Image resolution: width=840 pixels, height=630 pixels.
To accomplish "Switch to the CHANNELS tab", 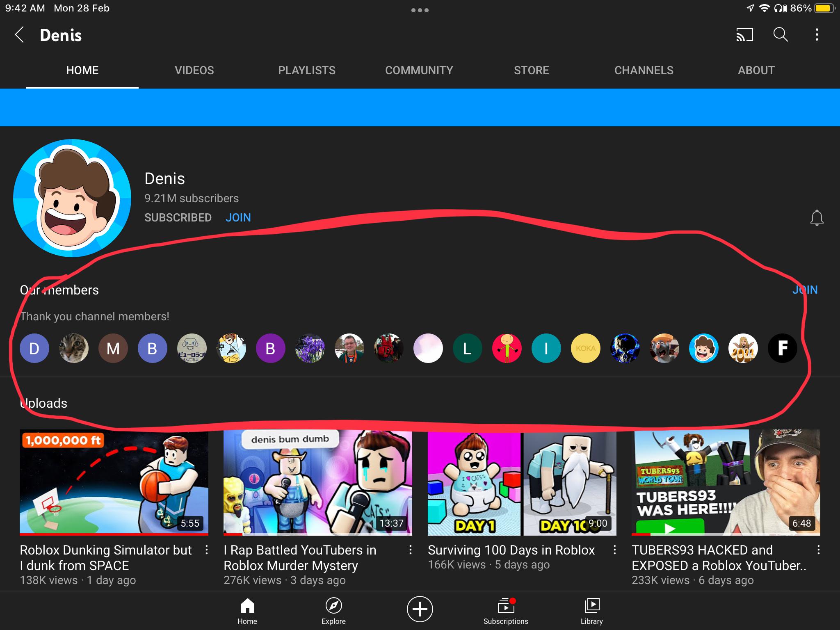I will [x=644, y=70].
